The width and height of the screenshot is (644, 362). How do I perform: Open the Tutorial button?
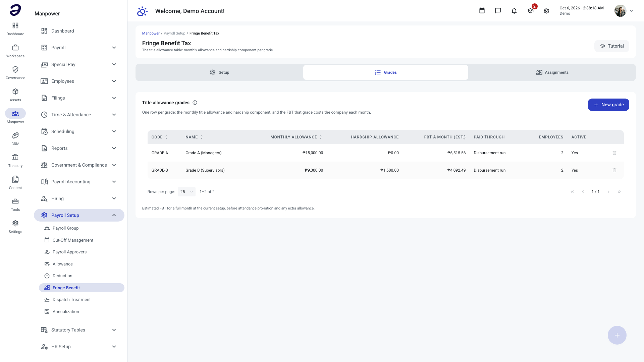[612, 46]
